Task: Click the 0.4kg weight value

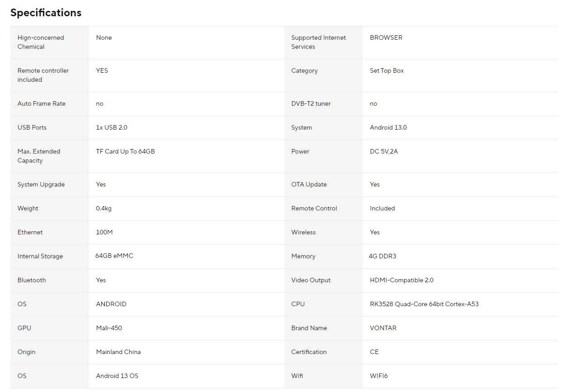Action: coord(104,208)
